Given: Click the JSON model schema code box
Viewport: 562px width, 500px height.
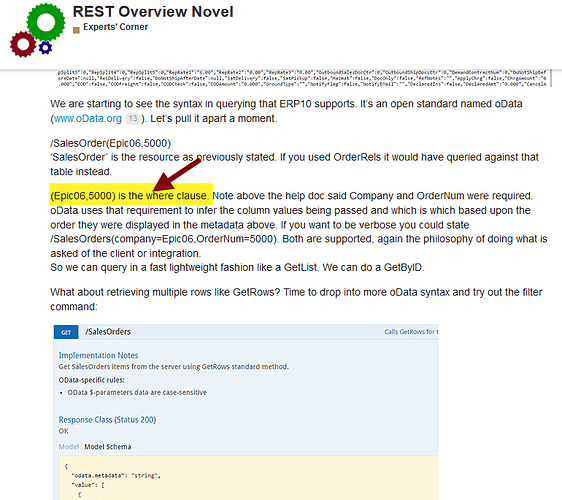Looking at the screenshot, I should click(248, 477).
